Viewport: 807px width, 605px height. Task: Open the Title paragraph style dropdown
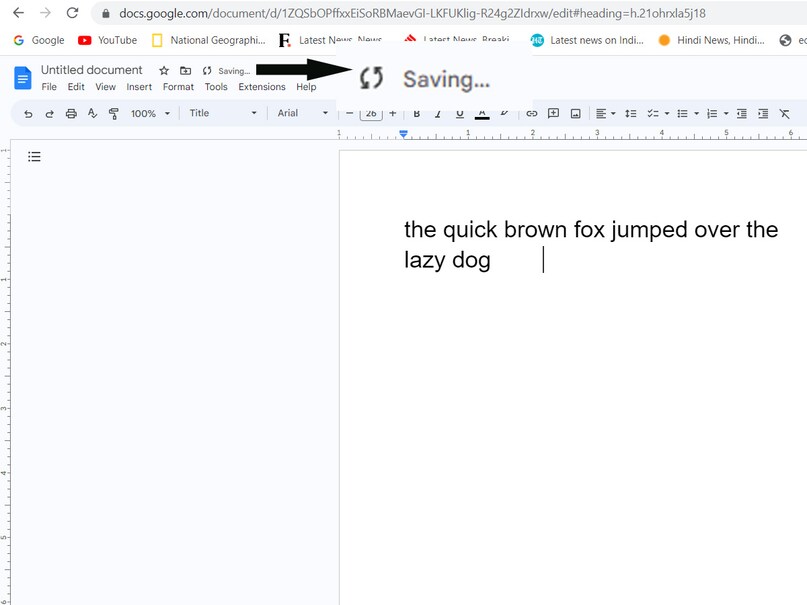[x=223, y=114]
